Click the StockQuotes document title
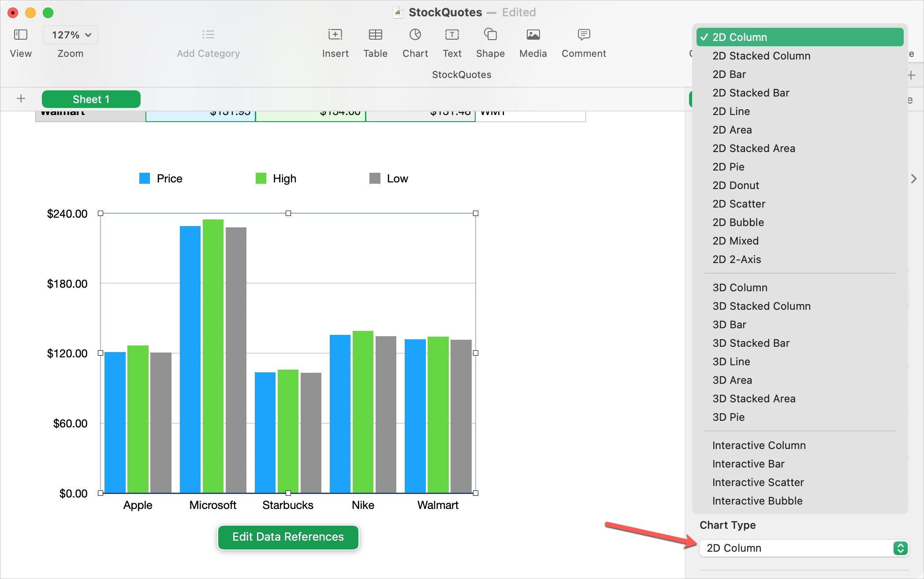The height and width of the screenshot is (579, 924). (445, 12)
